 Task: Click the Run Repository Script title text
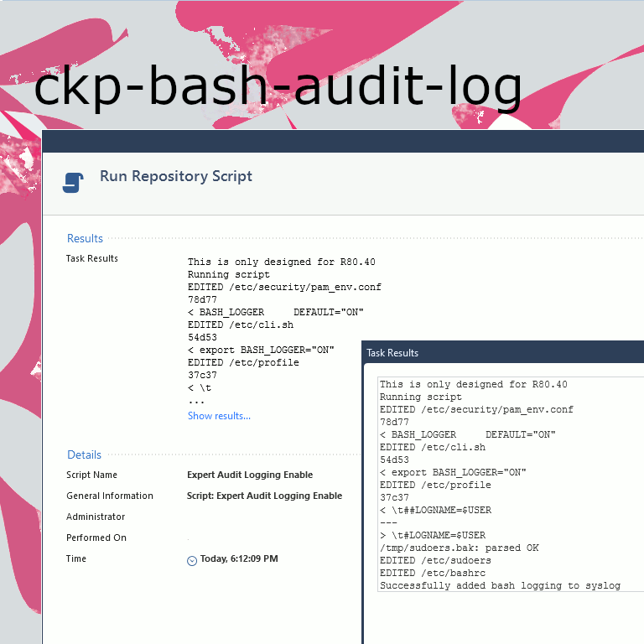point(176,176)
